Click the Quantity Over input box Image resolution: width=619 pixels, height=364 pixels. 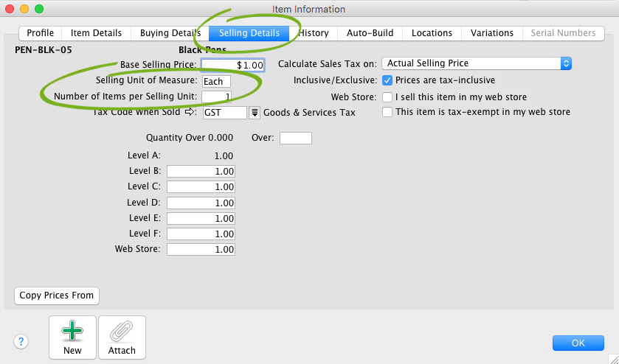(296, 138)
